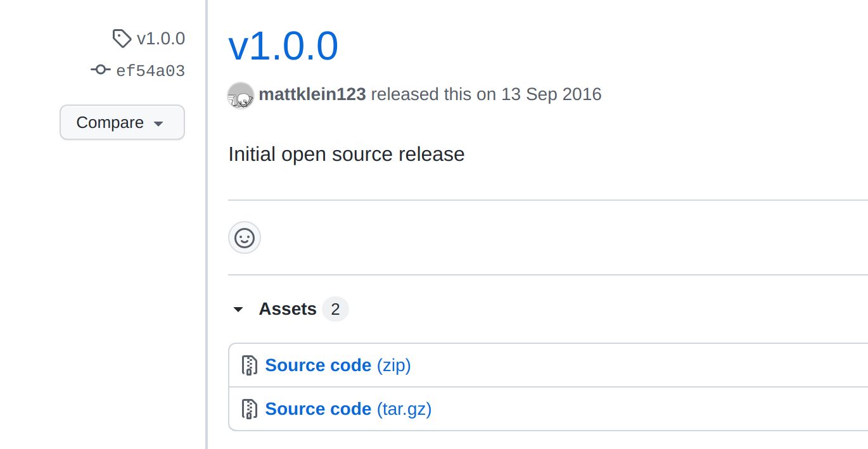Open the large v1.0.0 release title

click(x=283, y=46)
